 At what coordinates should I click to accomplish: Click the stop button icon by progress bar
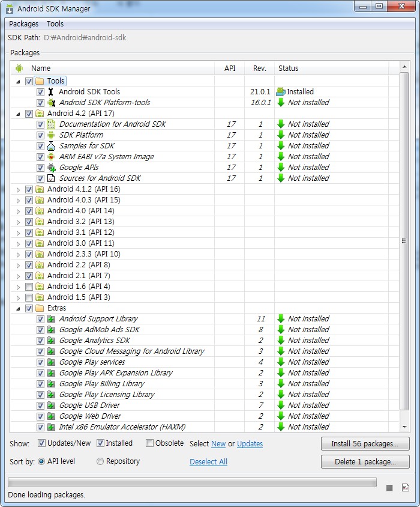389,487
